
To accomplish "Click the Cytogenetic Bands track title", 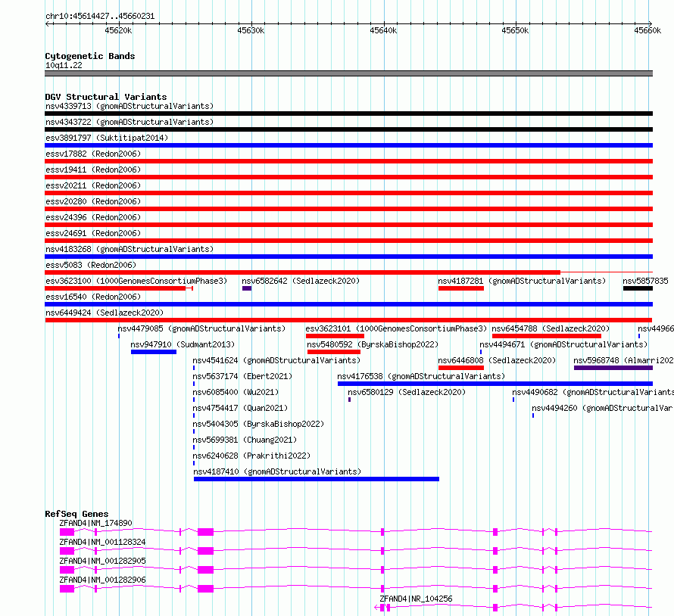I will [x=90, y=56].
